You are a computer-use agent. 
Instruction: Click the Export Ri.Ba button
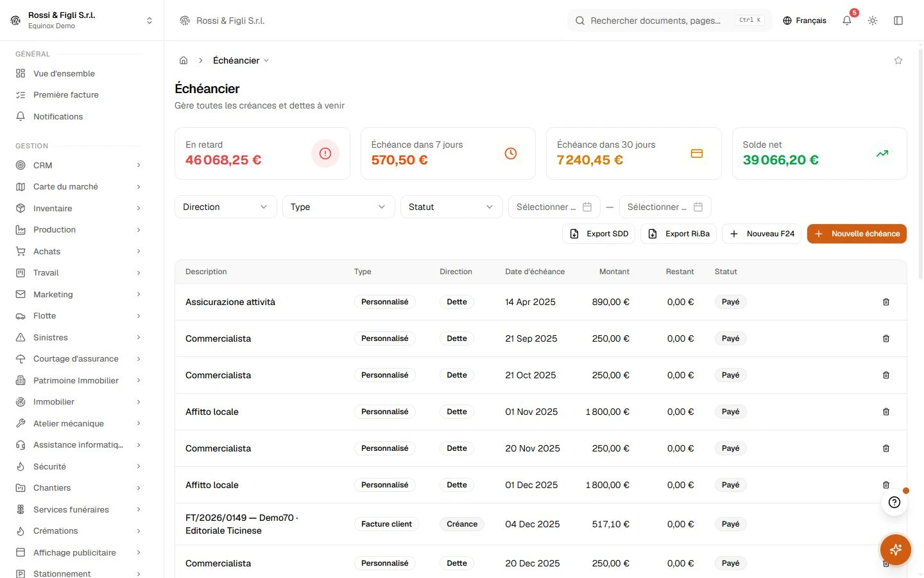679,234
